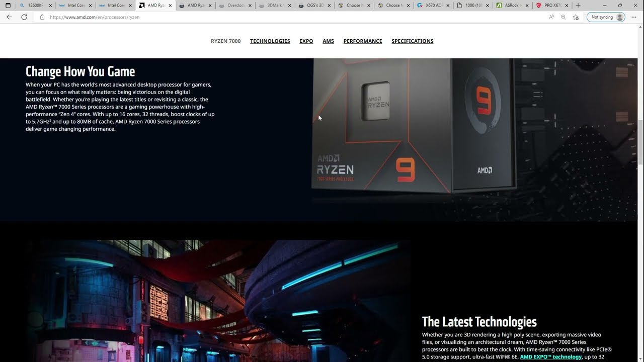This screenshot has height=362, width=644.
Task: Open the AMD EXPO technology link
Action: click(x=550, y=357)
